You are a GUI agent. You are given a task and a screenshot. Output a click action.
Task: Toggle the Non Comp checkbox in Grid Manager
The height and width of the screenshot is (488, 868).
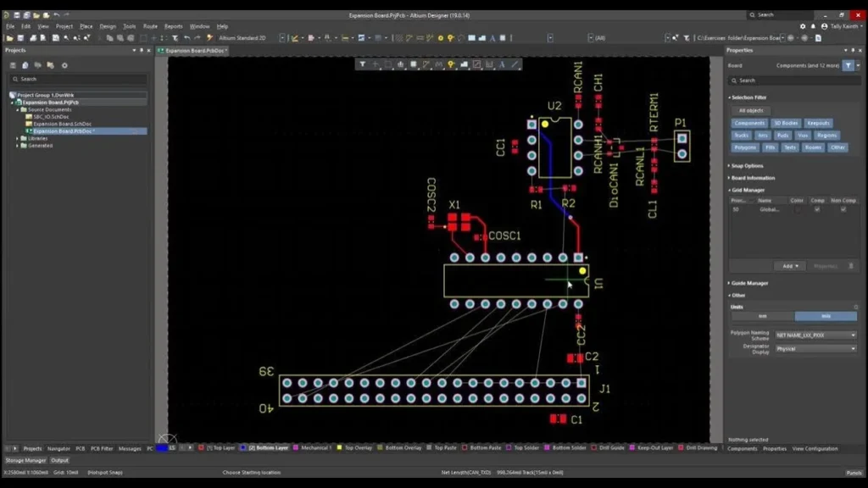coord(843,209)
